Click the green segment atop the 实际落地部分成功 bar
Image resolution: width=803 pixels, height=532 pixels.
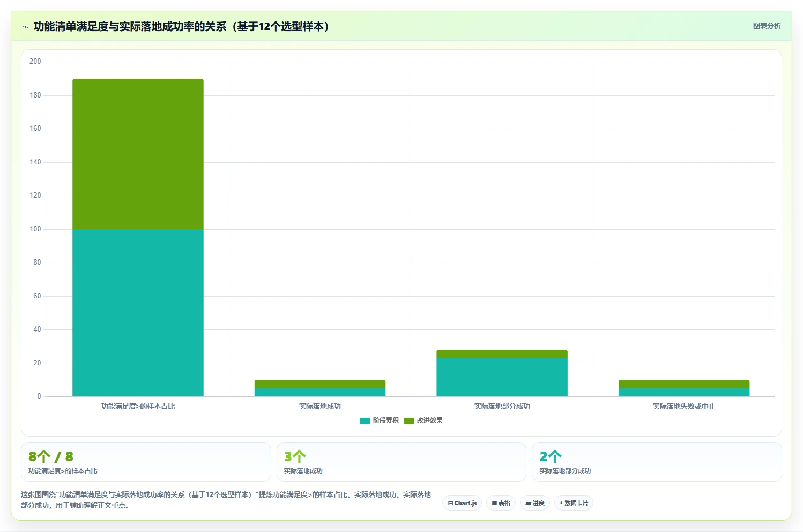[502, 354]
